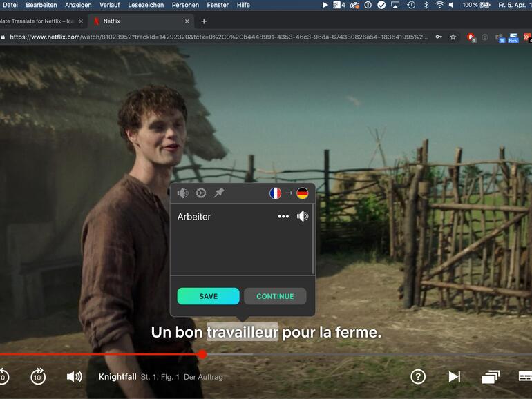This screenshot has width=532, height=399.
Task: Mute the Netflix player volume
Action: pyautogui.click(x=75, y=377)
